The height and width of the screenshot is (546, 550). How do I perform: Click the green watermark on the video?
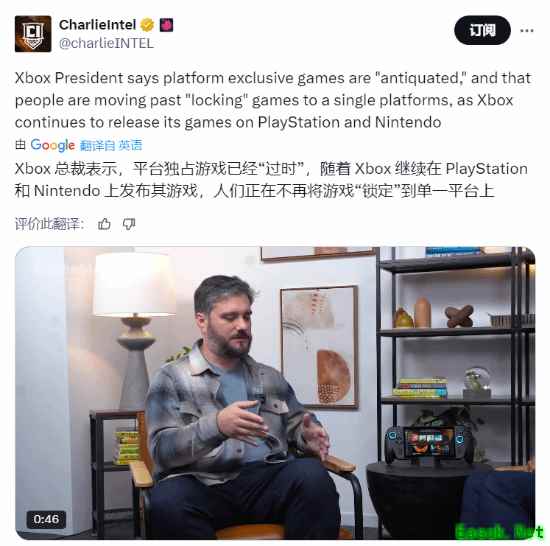click(x=497, y=531)
